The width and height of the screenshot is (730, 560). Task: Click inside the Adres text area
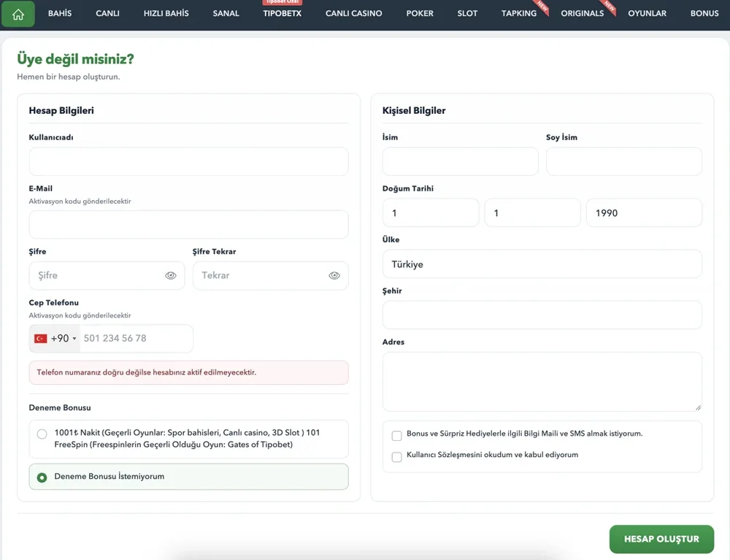pyautogui.click(x=542, y=382)
